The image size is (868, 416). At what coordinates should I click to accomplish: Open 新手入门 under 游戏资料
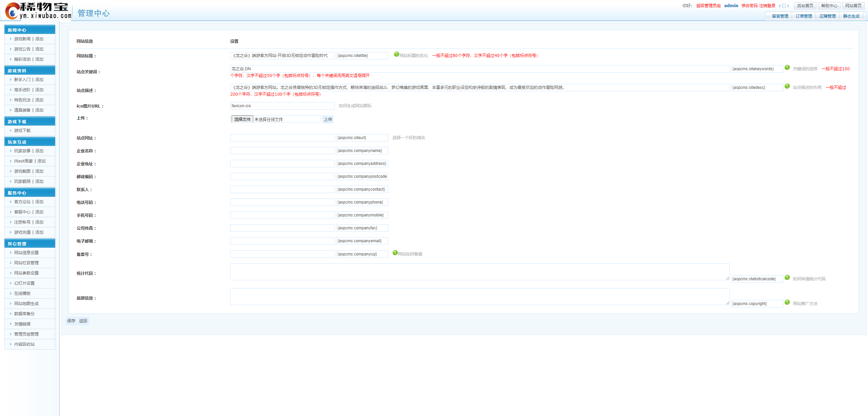(22, 80)
